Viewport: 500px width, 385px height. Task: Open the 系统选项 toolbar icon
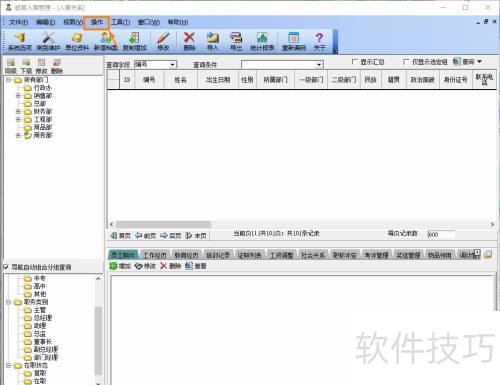coord(20,41)
